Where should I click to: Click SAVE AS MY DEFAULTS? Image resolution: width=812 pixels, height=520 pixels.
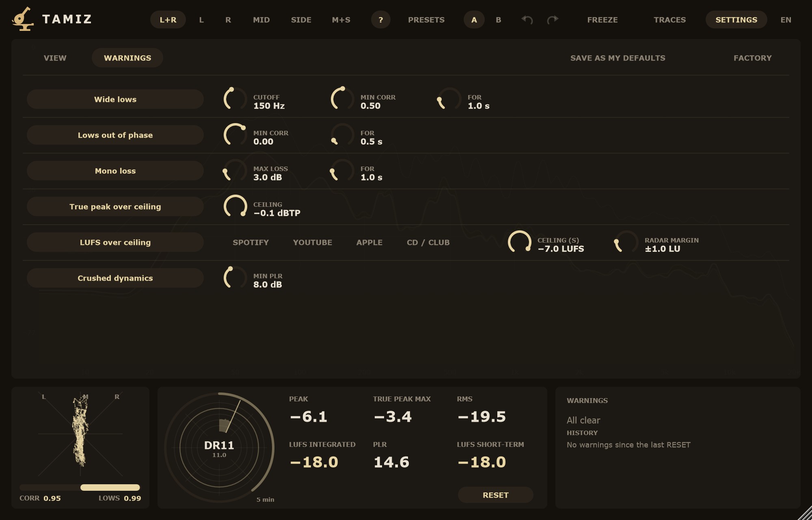618,58
